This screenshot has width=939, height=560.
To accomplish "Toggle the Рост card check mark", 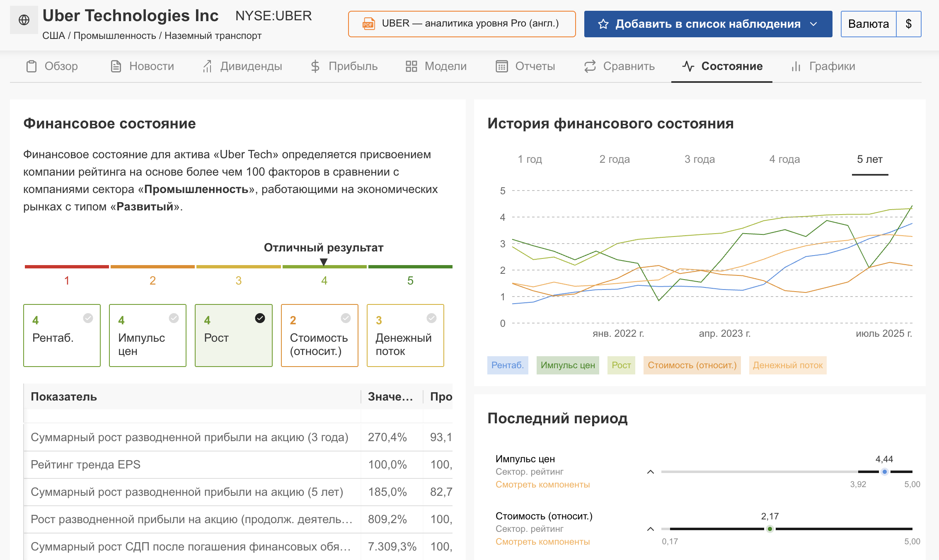I will (x=260, y=318).
